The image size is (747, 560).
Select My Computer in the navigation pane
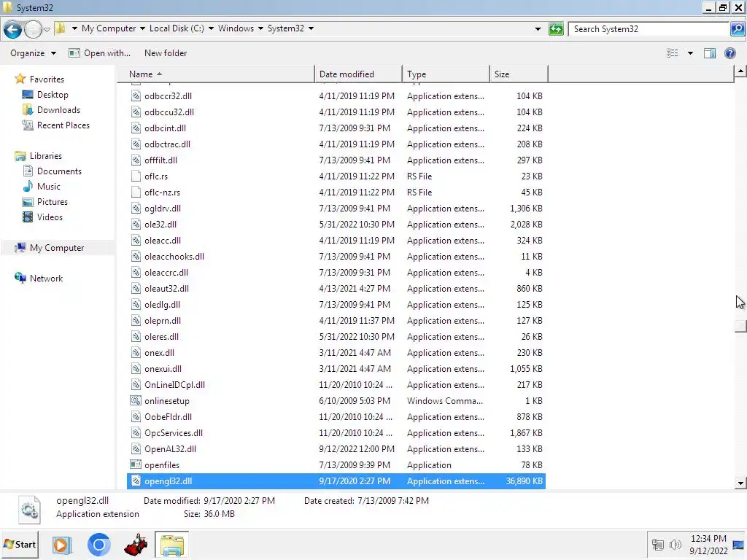point(57,248)
